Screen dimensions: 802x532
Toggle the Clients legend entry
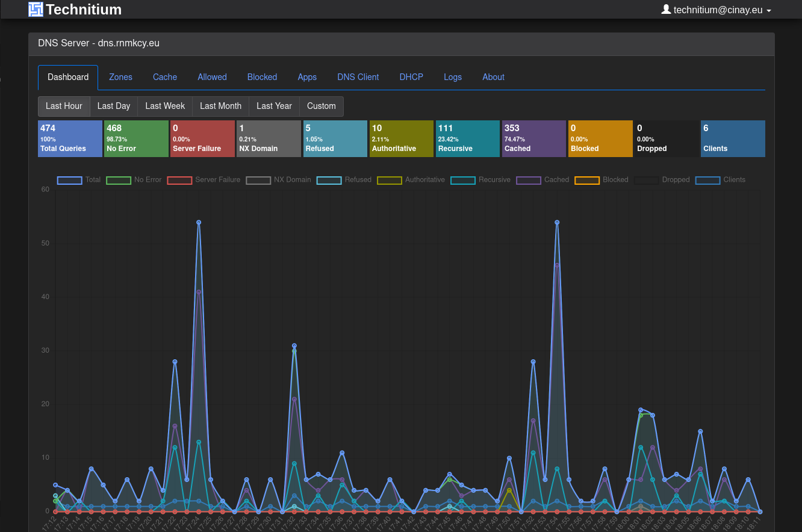coord(720,180)
